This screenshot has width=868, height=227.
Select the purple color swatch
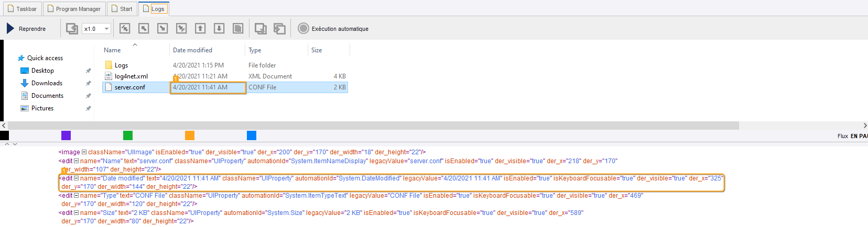point(66,135)
